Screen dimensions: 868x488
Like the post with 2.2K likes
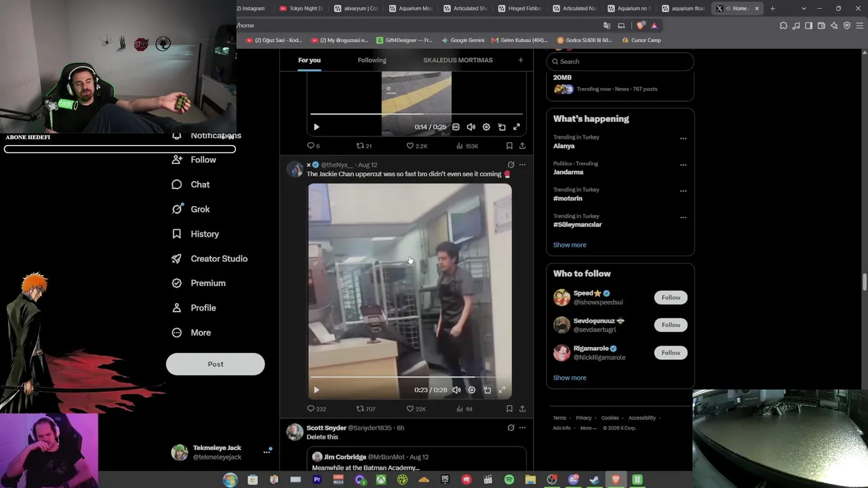click(417, 146)
